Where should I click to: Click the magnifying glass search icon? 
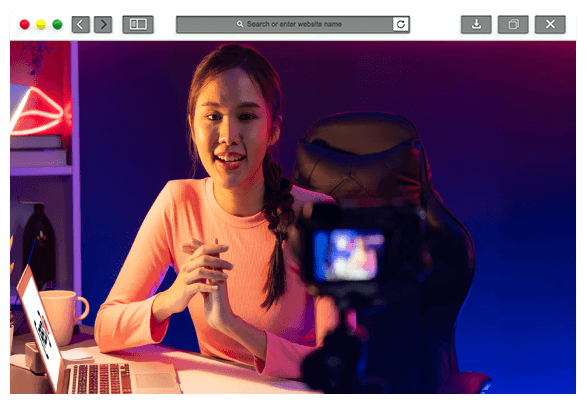click(x=240, y=24)
